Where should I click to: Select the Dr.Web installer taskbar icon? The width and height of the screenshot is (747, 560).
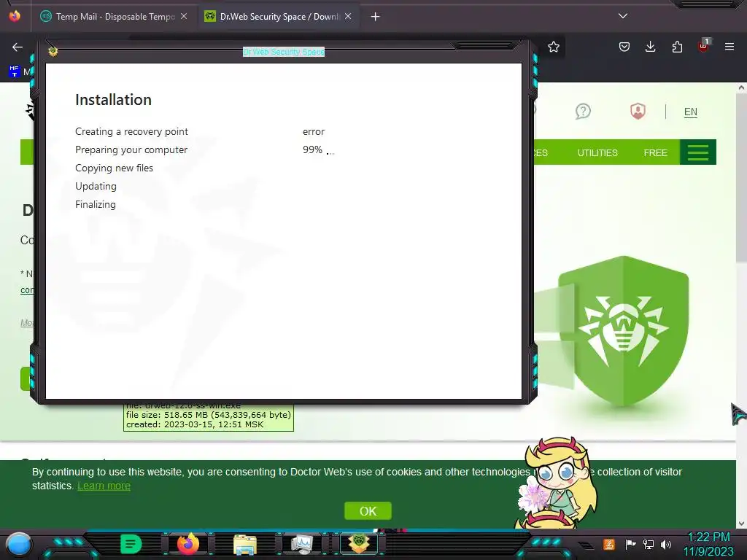point(359,543)
